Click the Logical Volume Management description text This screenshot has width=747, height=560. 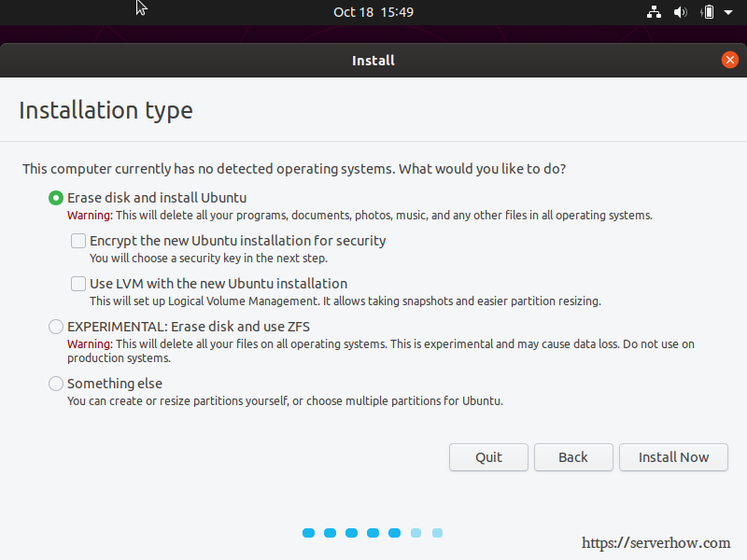click(345, 301)
